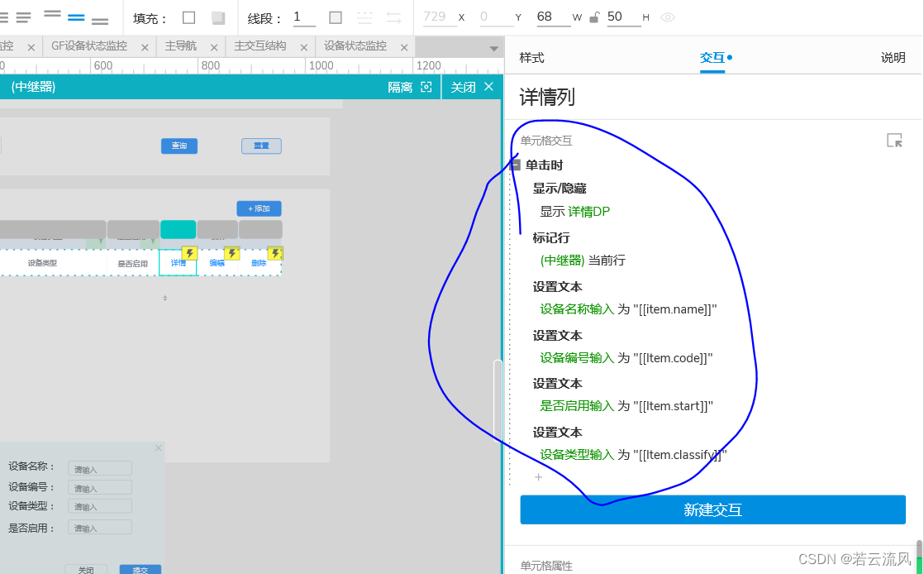Close the GF设备状态监控 tab
Screen dimensions: 924x574
[145, 47]
